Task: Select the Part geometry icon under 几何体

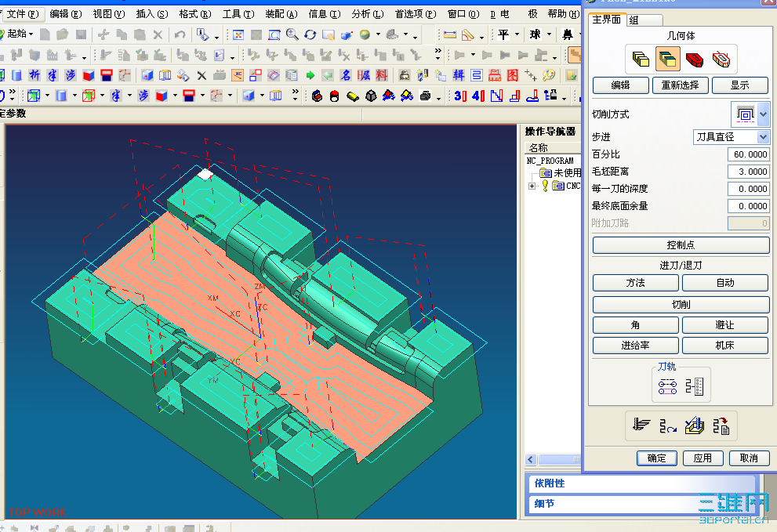Action: click(641, 59)
